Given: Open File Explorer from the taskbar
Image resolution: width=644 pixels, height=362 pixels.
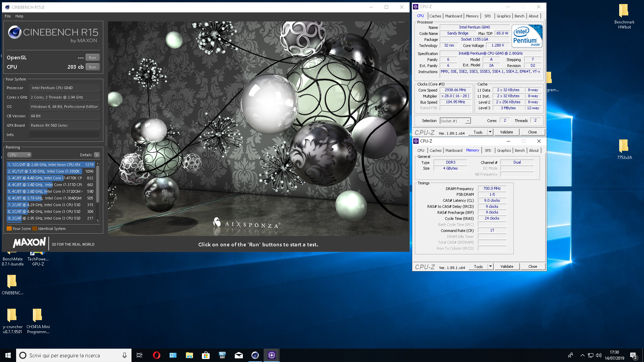Looking at the screenshot, I should click(x=189, y=355).
